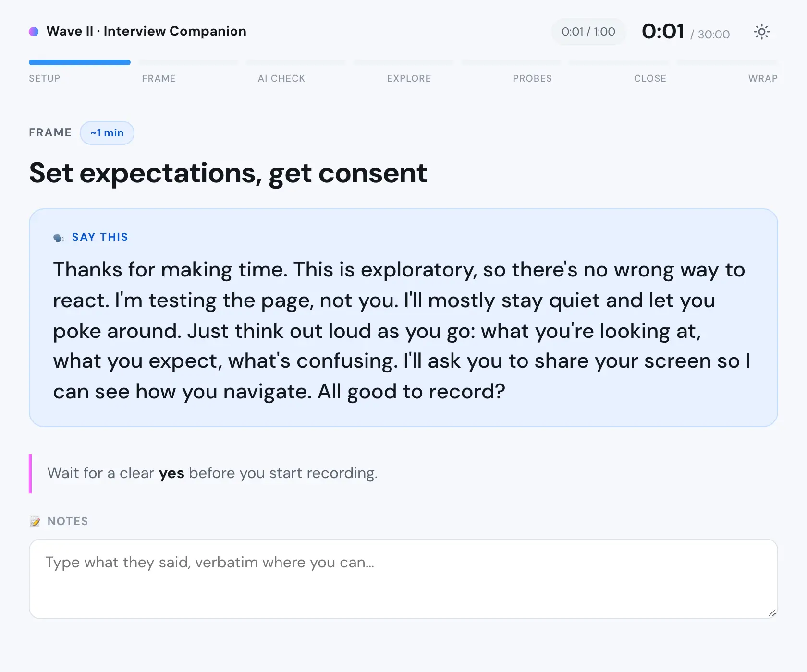The width and height of the screenshot is (807, 672).
Task: Click the blue SETUP progress bar segment
Action: point(80,62)
